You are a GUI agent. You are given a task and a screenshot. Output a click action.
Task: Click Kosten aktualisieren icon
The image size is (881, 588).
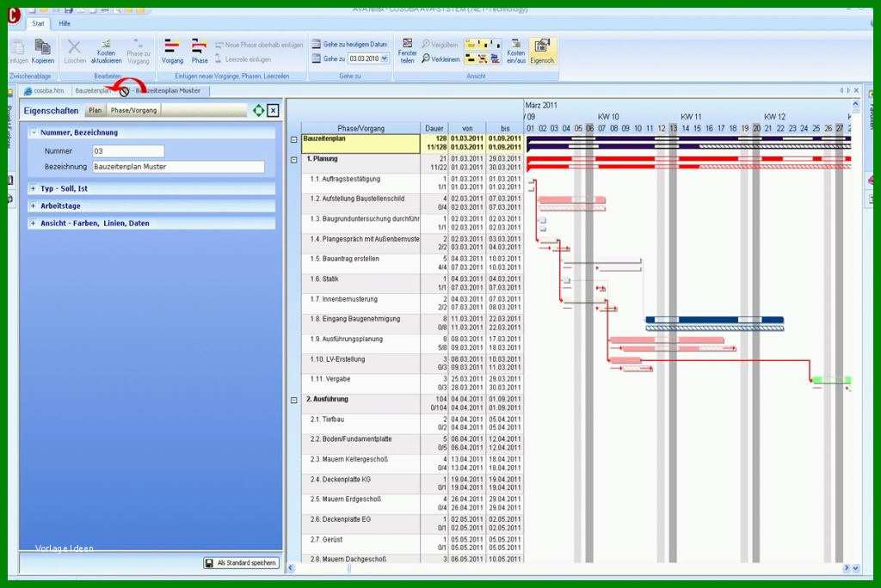(x=106, y=51)
